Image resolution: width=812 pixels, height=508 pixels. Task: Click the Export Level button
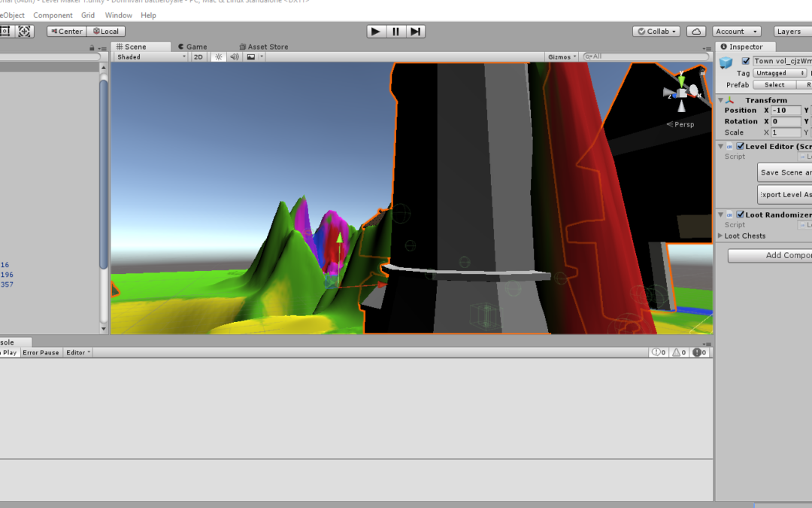point(784,194)
